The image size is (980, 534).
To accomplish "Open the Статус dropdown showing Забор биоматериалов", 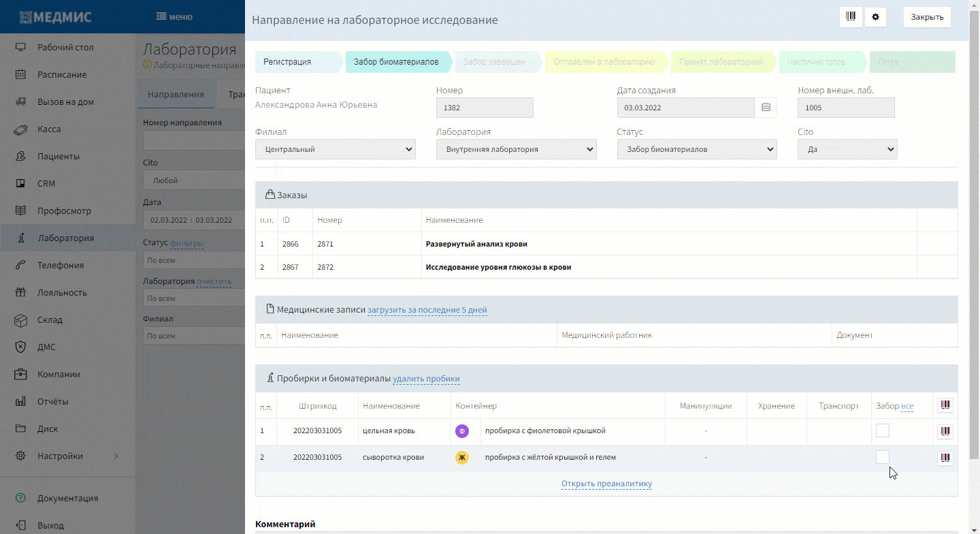I will point(697,149).
